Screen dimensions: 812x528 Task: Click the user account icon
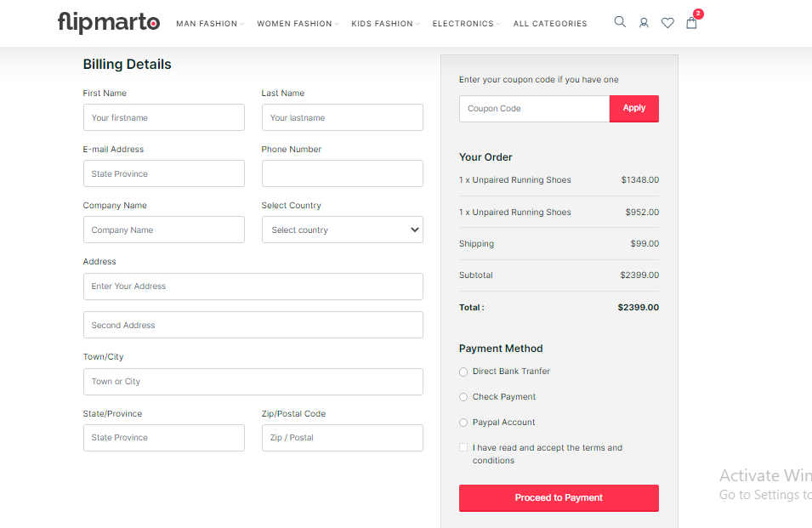pos(644,21)
